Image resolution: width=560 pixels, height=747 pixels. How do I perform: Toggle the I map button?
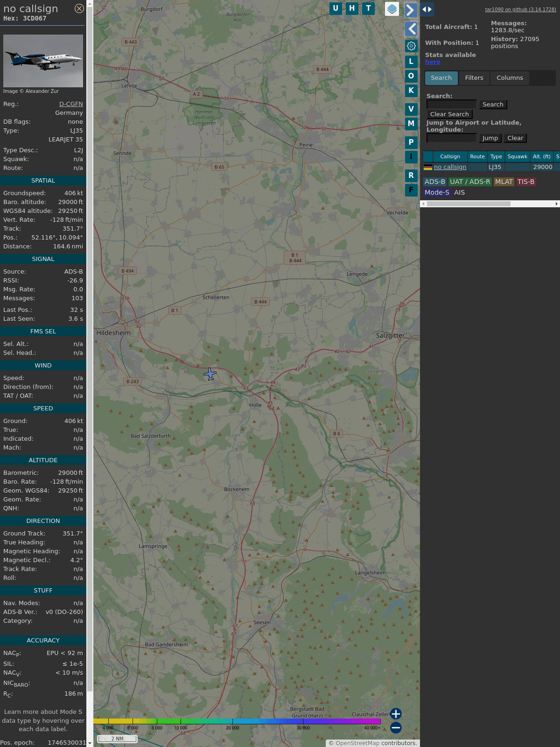point(411,156)
